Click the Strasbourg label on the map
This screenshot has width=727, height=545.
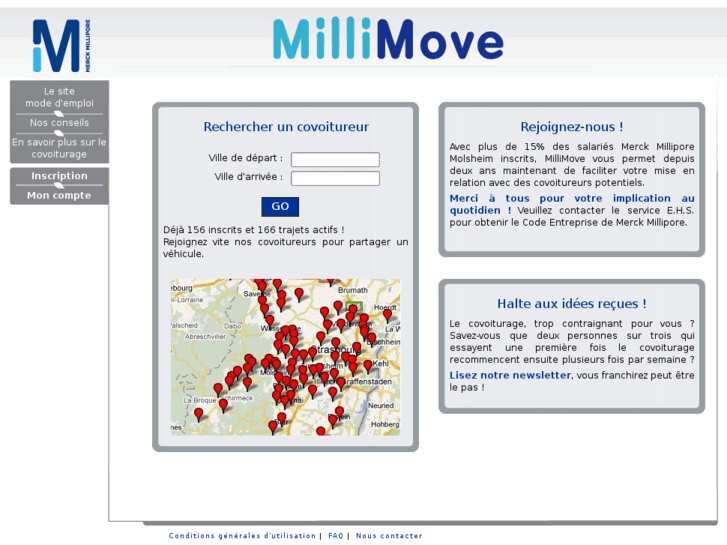(336, 349)
